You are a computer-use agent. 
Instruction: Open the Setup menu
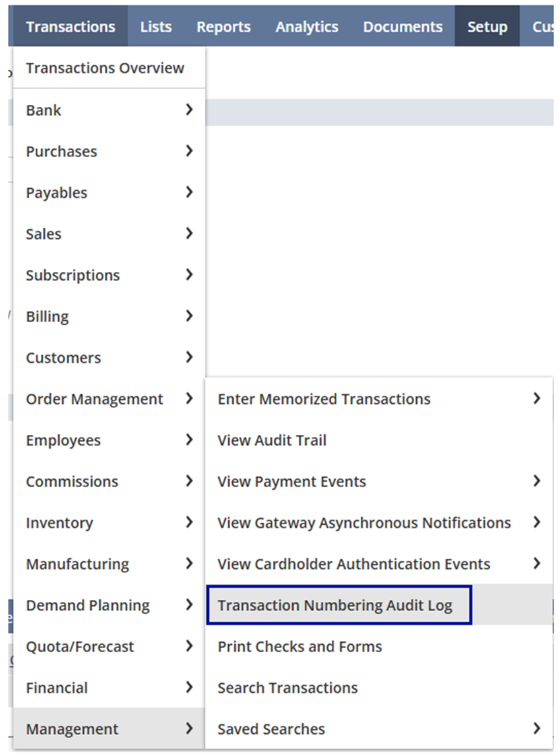click(487, 26)
